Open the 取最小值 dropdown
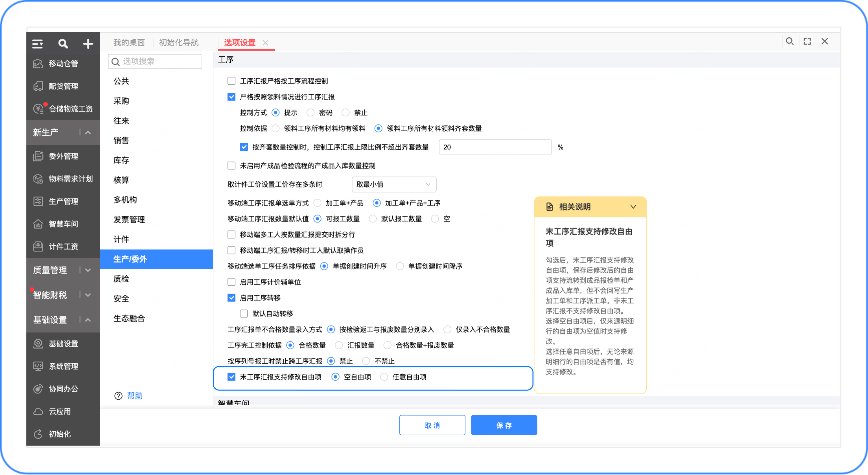This screenshot has width=868, height=475. pos(394,184)
